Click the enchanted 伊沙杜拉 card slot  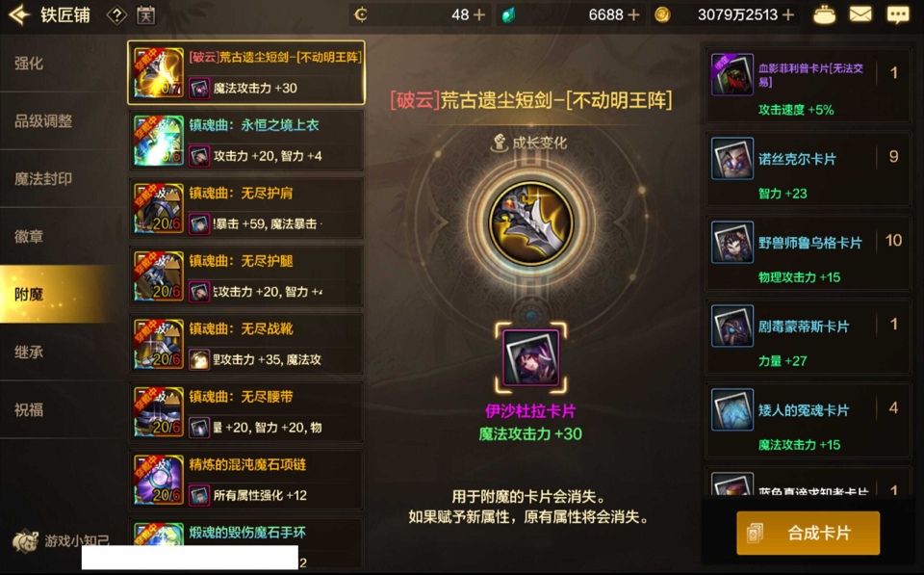point(531,357)
